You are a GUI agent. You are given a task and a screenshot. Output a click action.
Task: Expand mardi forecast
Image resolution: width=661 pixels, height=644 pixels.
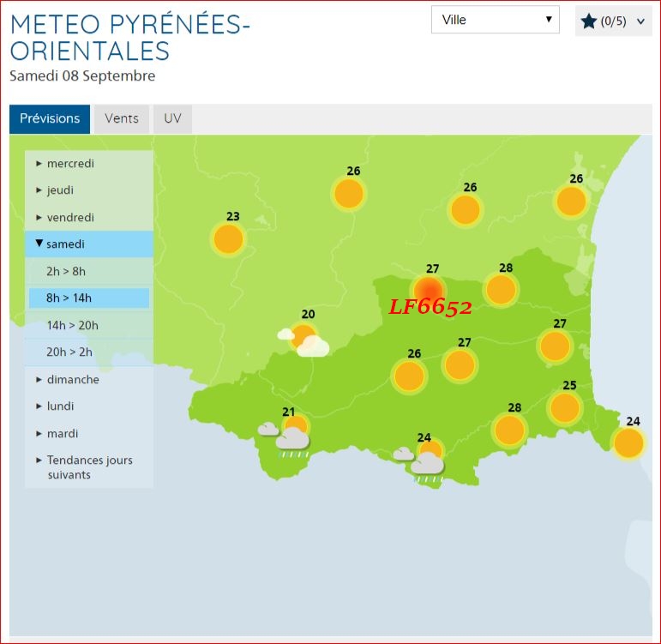tap(89, 433)
